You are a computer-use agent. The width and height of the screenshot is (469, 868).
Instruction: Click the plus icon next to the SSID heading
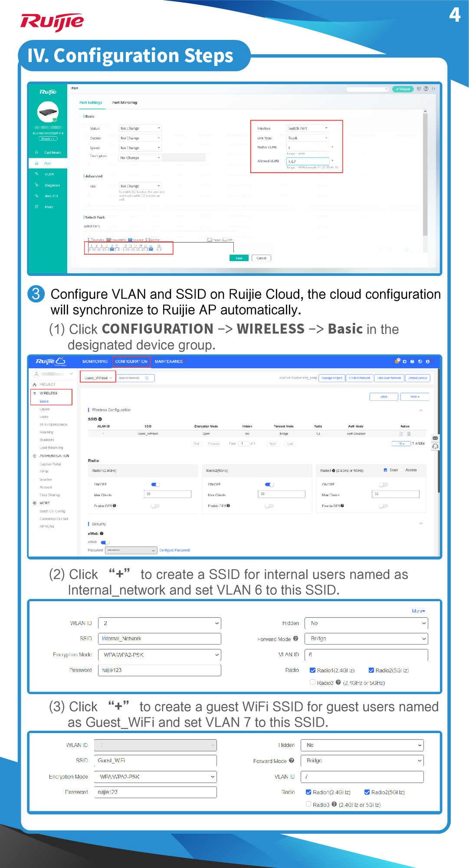(100, 419)
